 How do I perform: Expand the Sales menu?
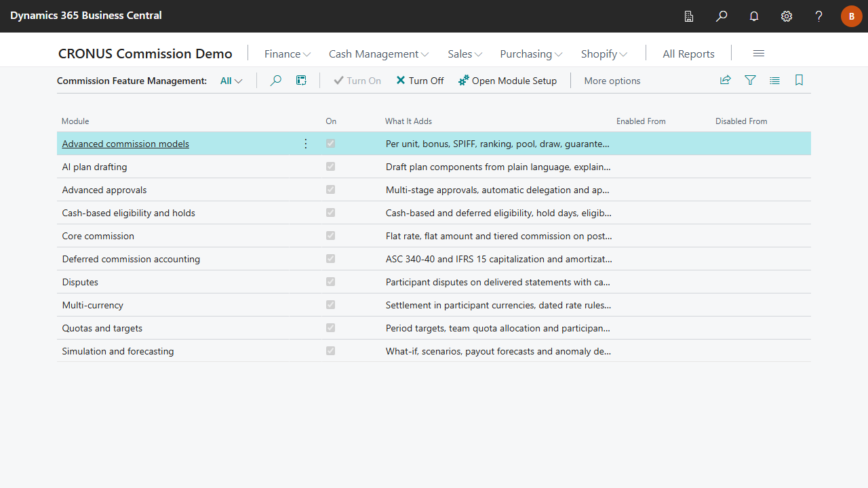[x=465, y=54]
